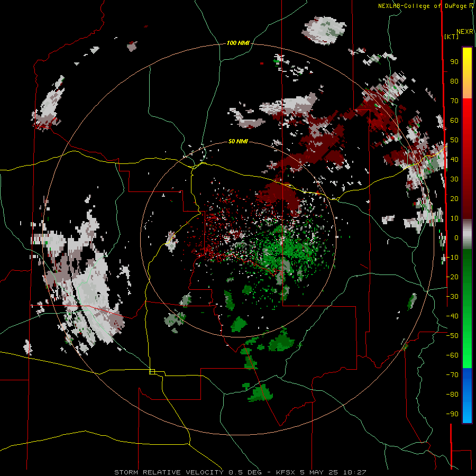Click the "40" velocity scale label

tap(454, 159)
